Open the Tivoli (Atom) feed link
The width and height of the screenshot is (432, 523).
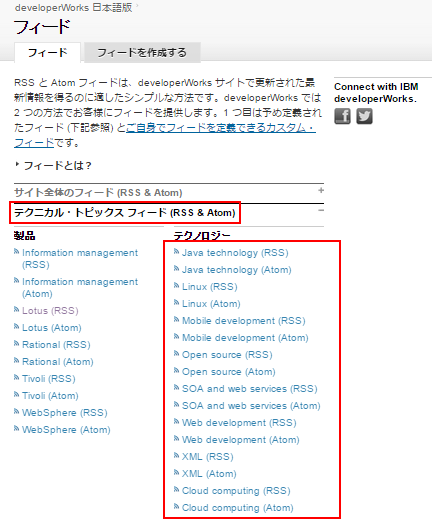pos(50,396)
